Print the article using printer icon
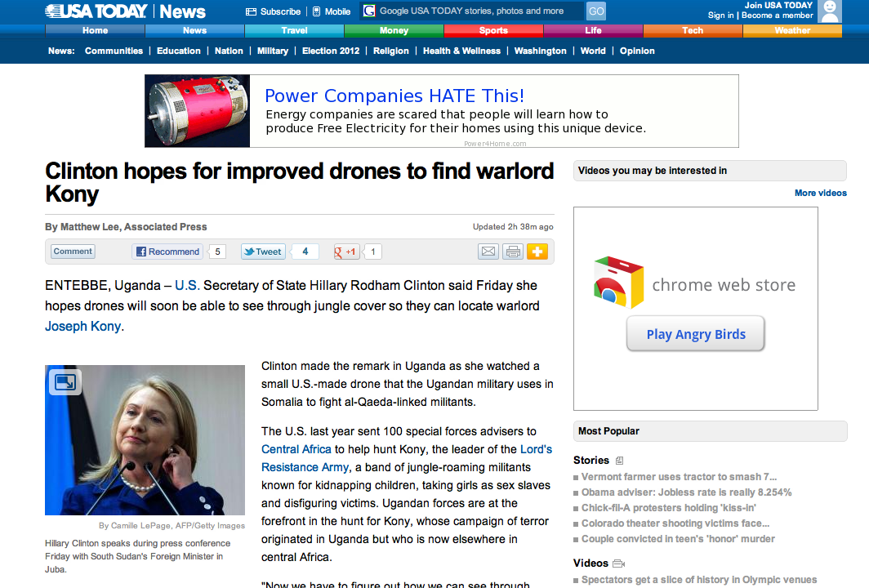Viewport: 869px width, 588px height. tap(513, 252)
